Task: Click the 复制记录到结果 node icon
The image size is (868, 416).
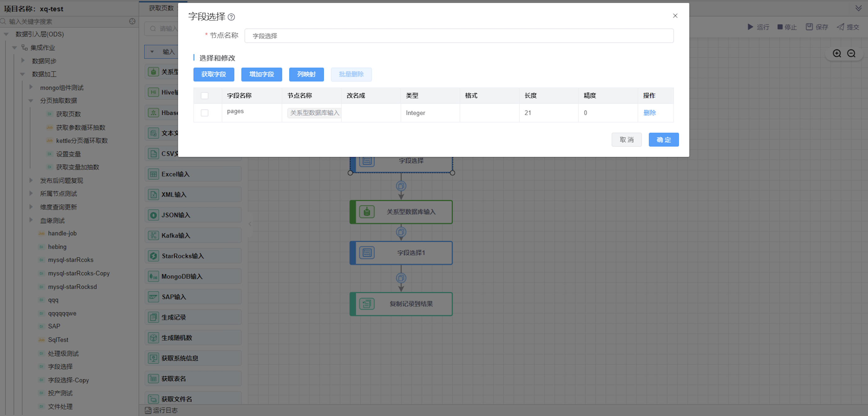Action: tap(366, 304)
